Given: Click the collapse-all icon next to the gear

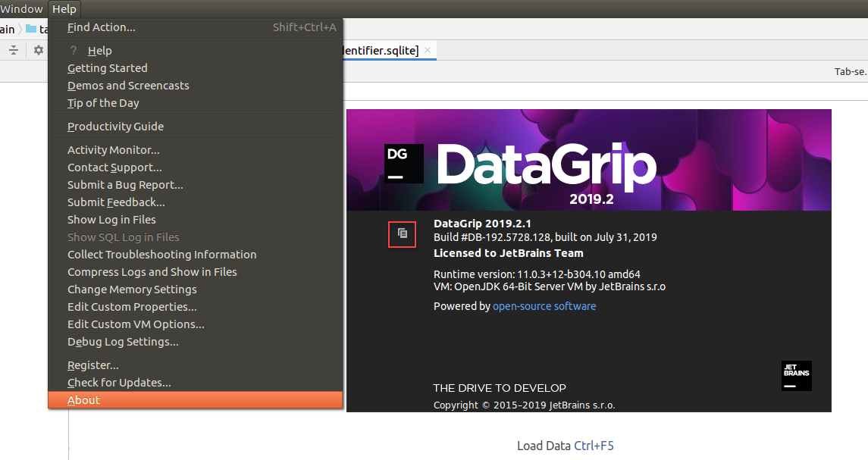Looking at the screenshot, I should (13, 49).
